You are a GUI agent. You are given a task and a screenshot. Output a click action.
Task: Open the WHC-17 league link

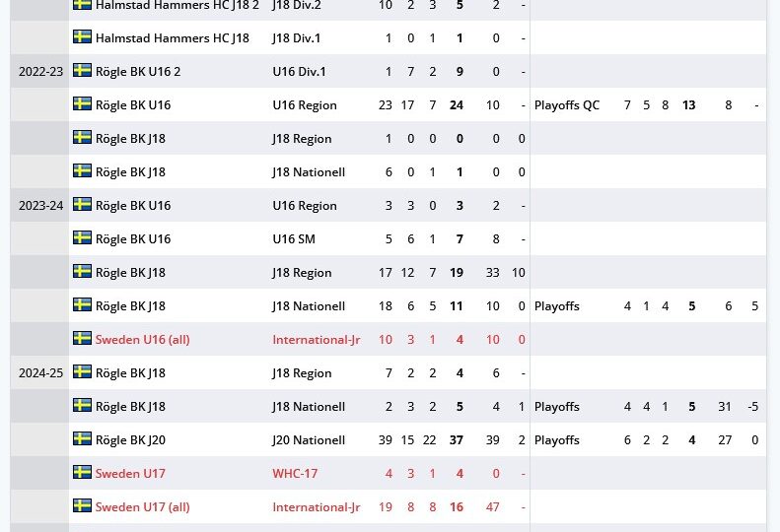pyautogui.click(x=295, y=473)
